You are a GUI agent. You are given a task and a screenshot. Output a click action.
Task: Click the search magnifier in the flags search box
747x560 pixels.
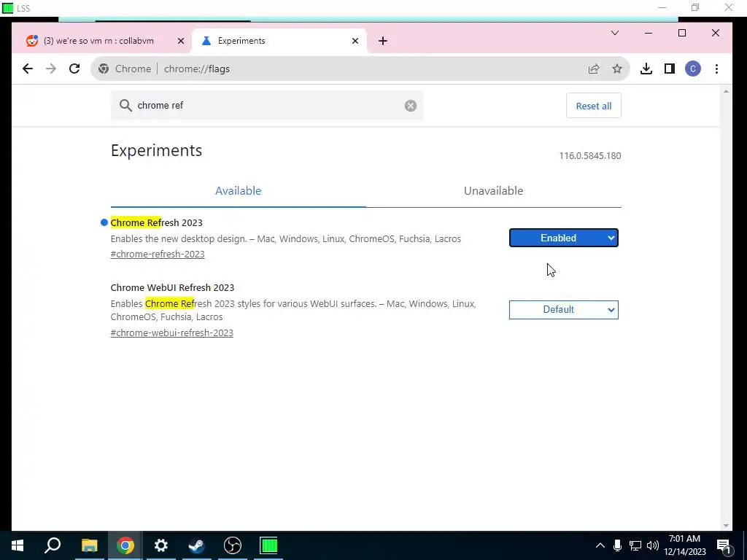point(125,105)
